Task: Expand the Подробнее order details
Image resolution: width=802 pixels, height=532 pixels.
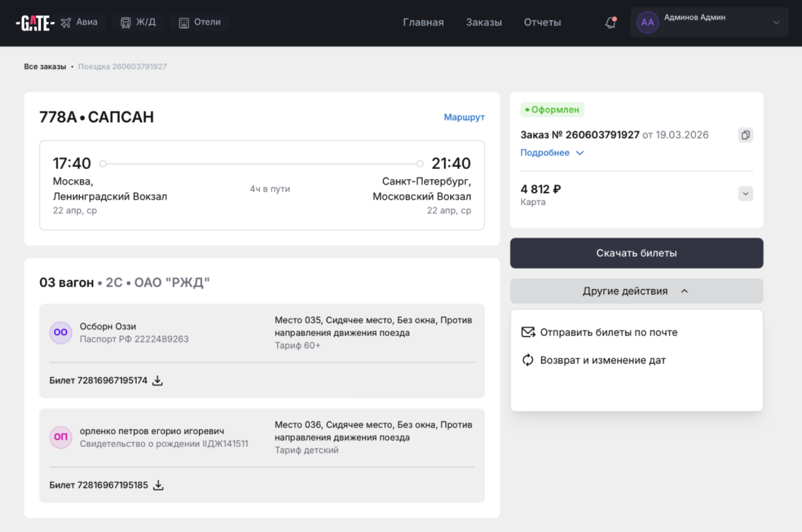Action: click(552, 153)
